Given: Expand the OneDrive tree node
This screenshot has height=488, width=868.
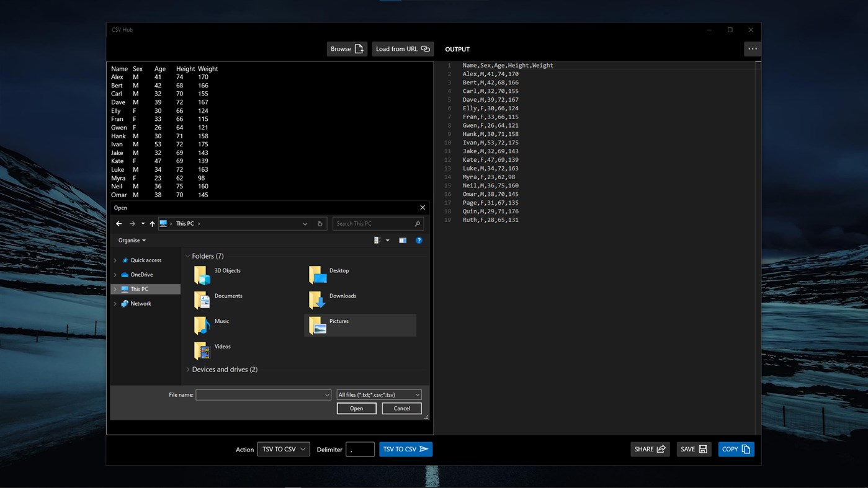Looking at the screenshot, I should point(115,275).
